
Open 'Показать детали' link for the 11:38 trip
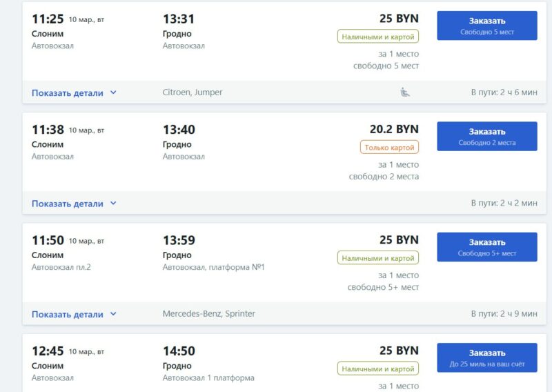click(x=68, y=204)
